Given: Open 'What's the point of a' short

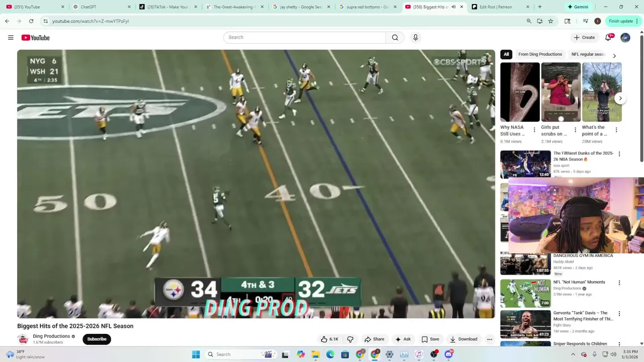Looking at the screenshot, I should (x=602, y=92).
